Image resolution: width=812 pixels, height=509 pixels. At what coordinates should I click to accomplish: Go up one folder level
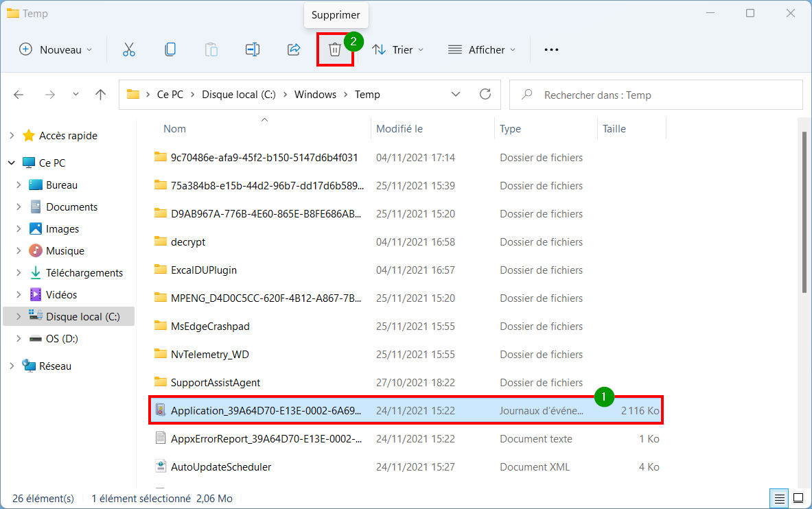tap(100, 94)
